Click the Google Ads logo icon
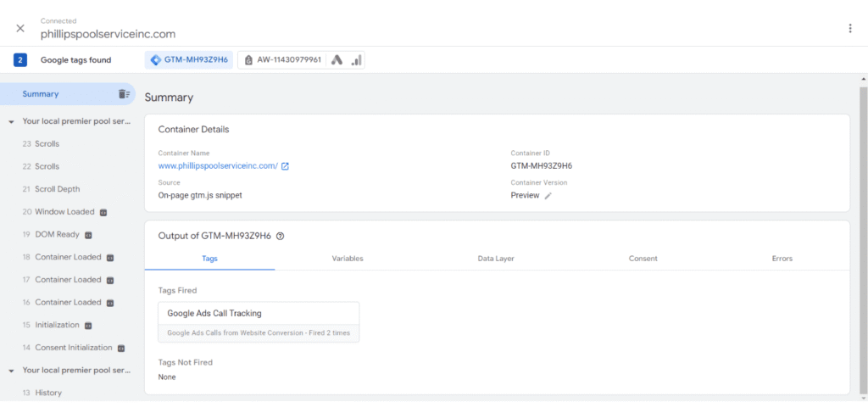 click(x=337, y=60)
